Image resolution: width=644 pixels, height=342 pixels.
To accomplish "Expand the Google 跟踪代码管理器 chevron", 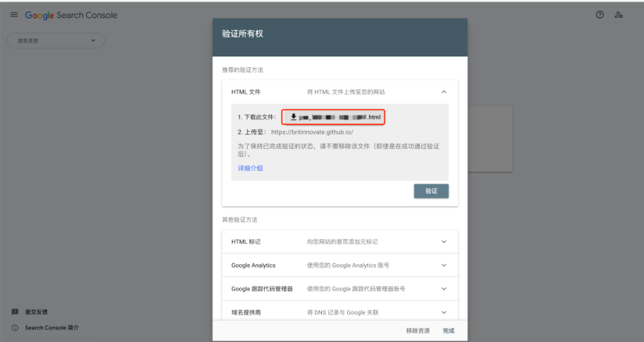I will (444, 289).
